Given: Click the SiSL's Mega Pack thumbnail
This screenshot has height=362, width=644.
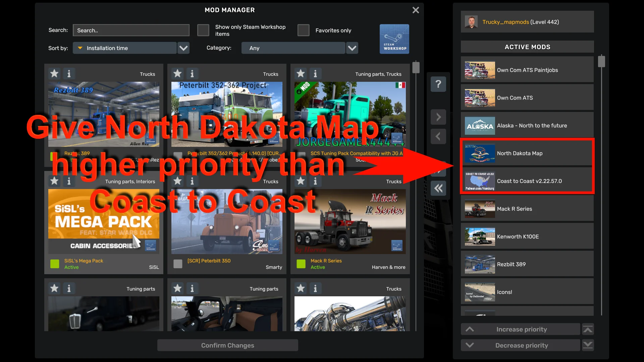Looking at the screenshot, I should point(104,221).
